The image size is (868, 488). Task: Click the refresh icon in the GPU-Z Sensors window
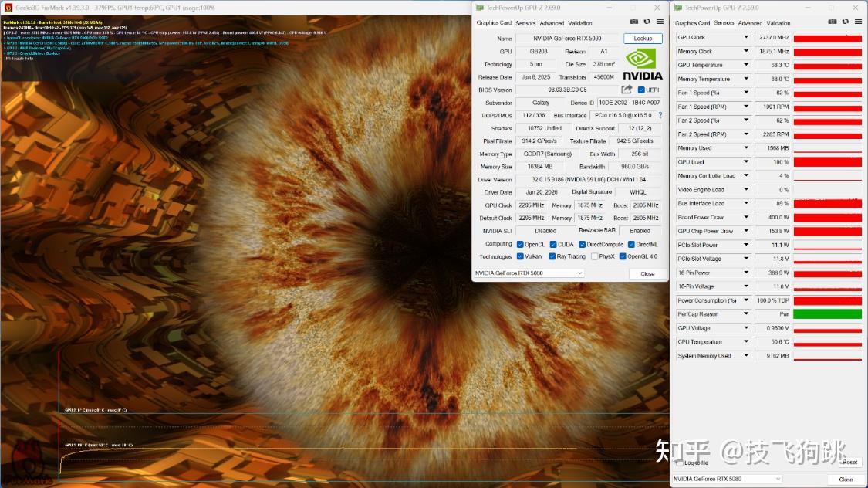pos(846,22)
